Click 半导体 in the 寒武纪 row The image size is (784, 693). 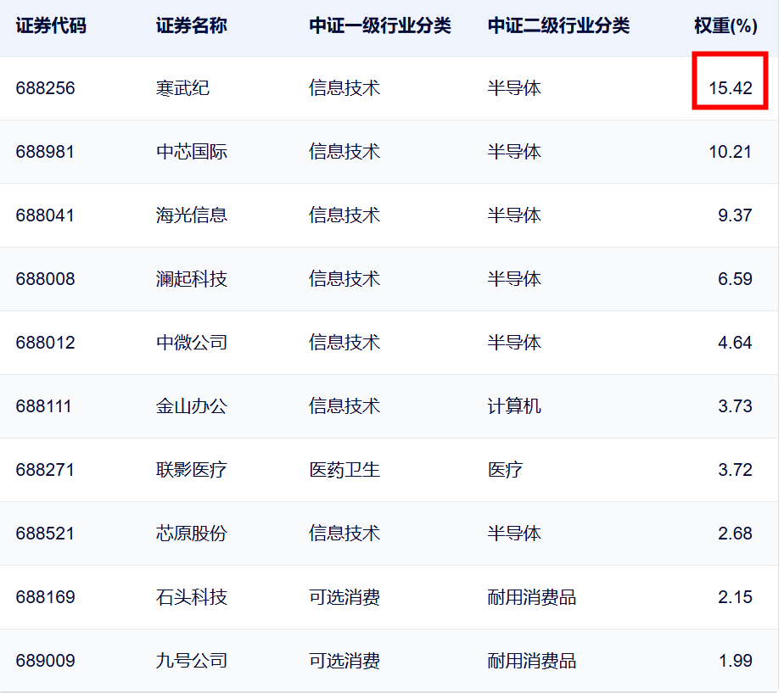point(514,88)
